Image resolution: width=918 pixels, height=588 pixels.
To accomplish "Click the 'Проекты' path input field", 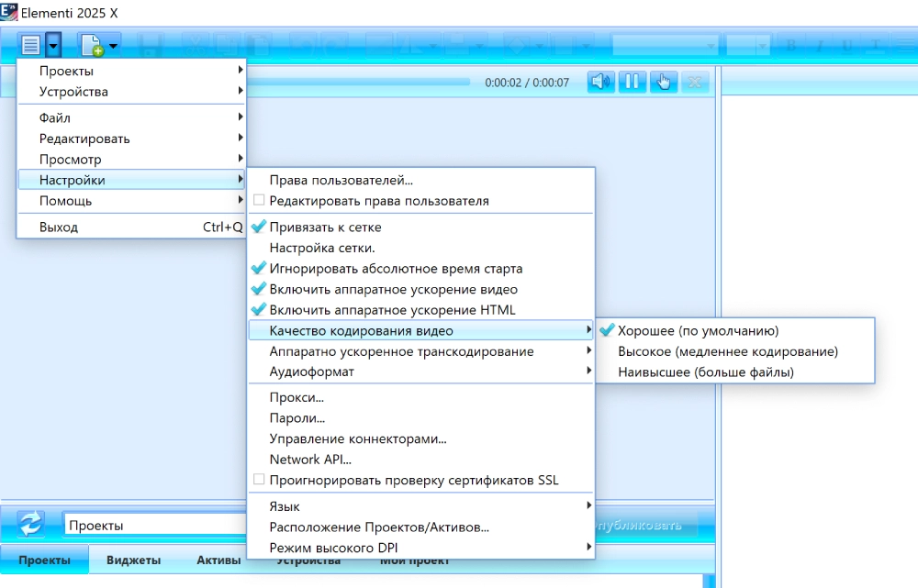I will pyautogui.click(x=147, y=526).
